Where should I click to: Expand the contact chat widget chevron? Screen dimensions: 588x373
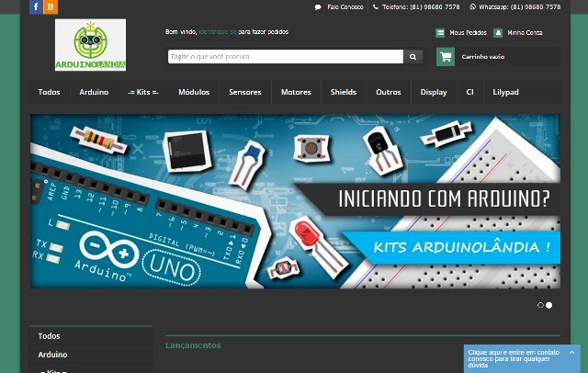[571, 353]
